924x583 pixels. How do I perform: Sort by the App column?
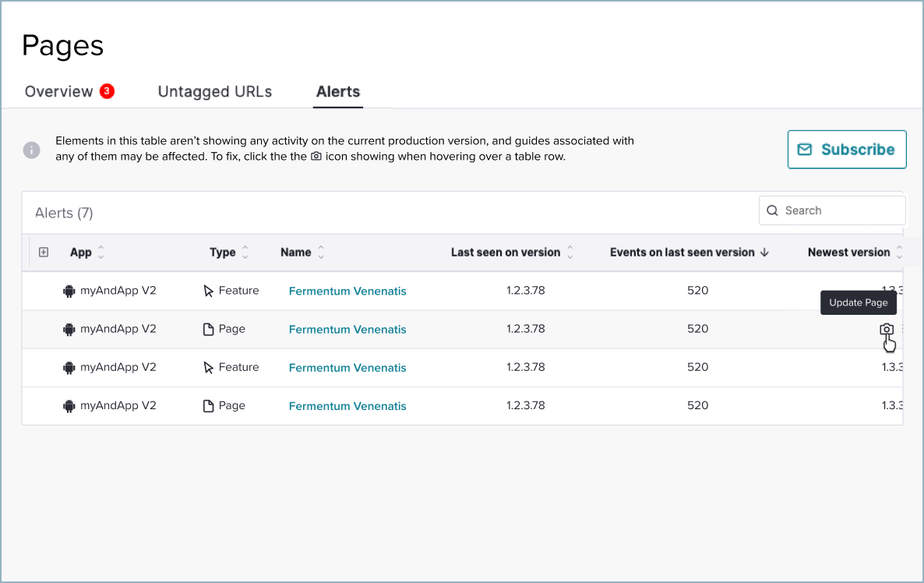86,253
